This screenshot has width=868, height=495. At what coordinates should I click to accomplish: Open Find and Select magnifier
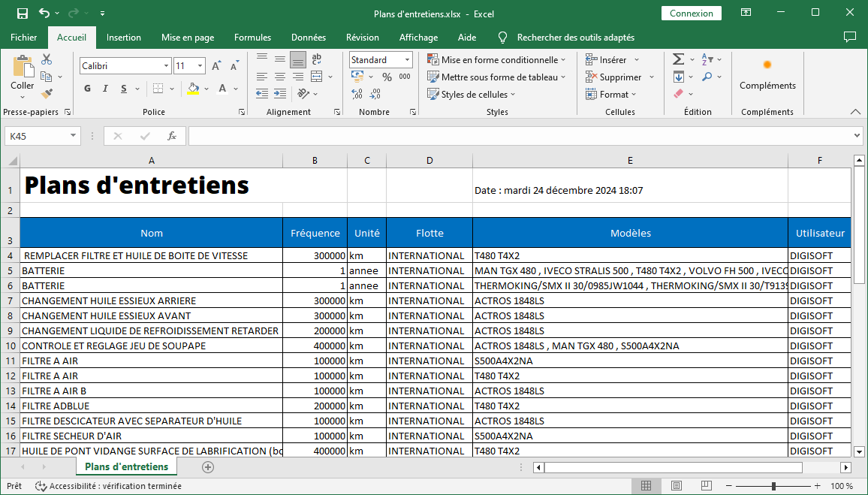coord(707,77)
